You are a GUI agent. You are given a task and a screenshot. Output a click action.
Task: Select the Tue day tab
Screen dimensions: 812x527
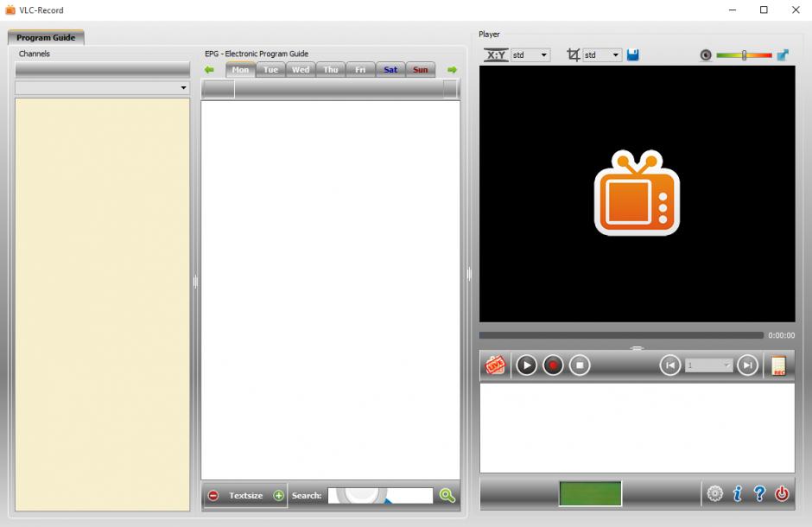point(270,70)
